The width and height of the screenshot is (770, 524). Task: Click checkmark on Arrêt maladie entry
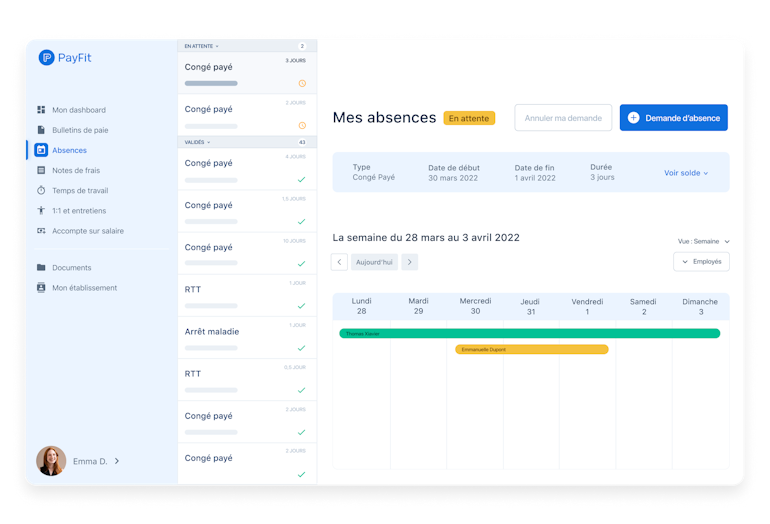point(302,348)
